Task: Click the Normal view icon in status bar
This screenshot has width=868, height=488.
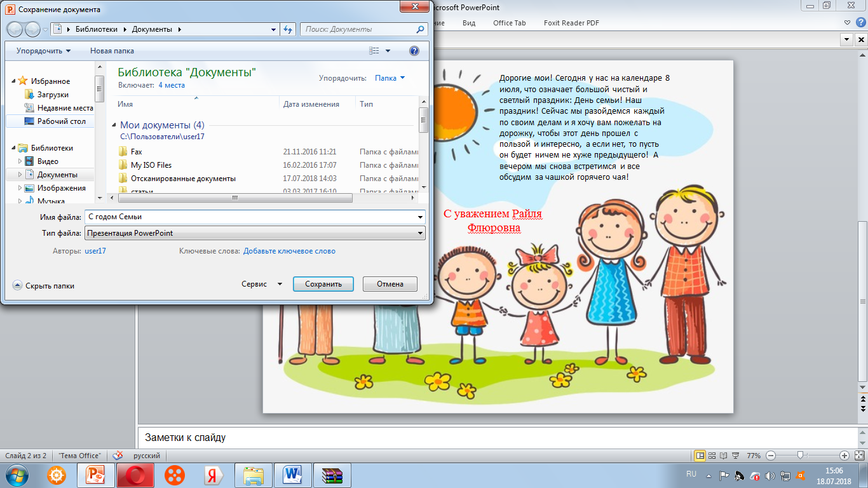Action: click(700, 456)
